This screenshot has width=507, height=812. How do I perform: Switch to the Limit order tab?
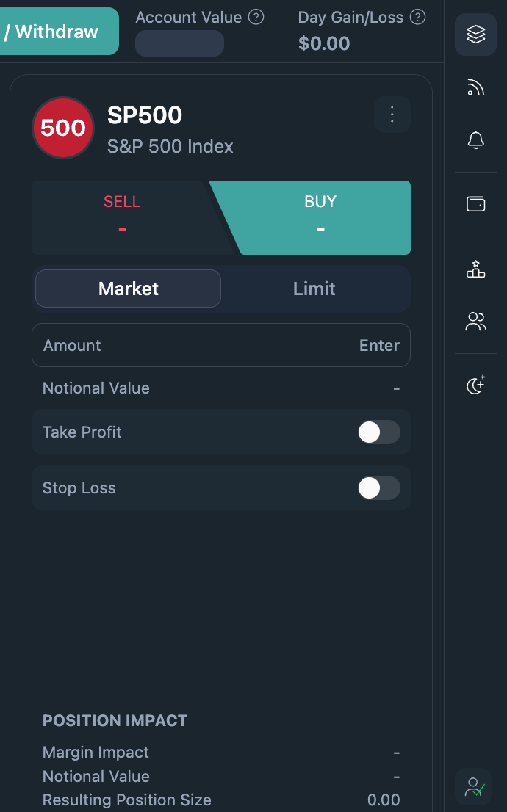314,289
